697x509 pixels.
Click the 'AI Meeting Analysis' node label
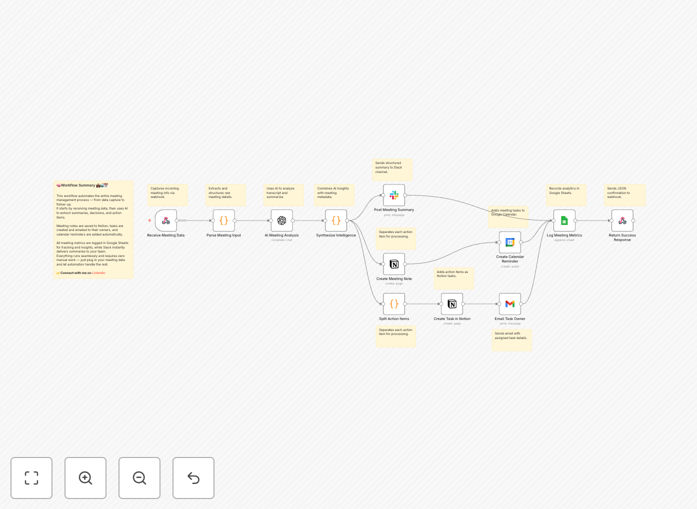[x=282, y=235]
